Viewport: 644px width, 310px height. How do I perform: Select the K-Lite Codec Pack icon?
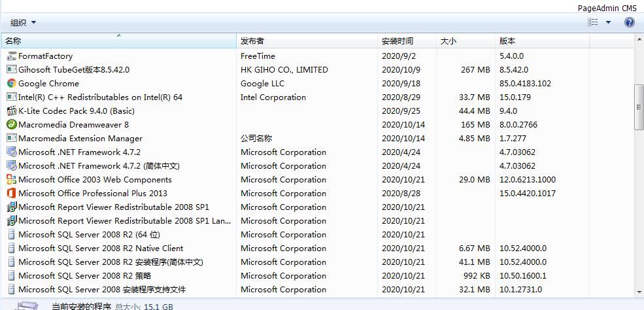[12, 111]
